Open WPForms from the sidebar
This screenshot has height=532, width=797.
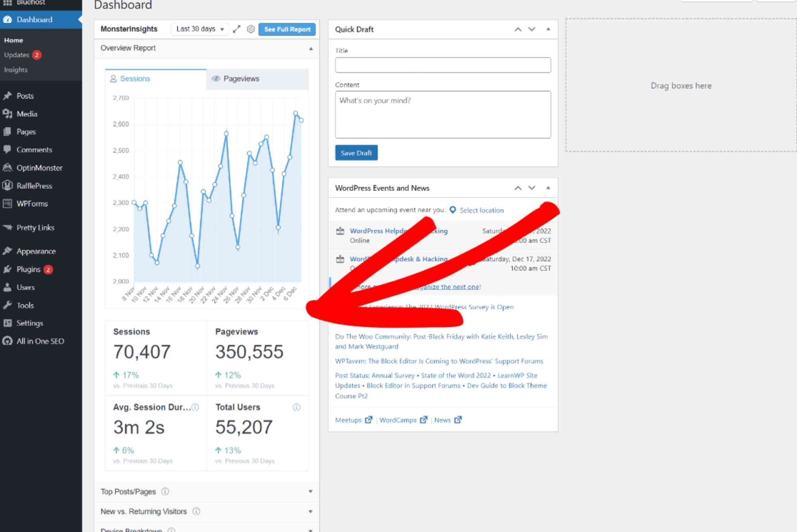tap(31, 203)
